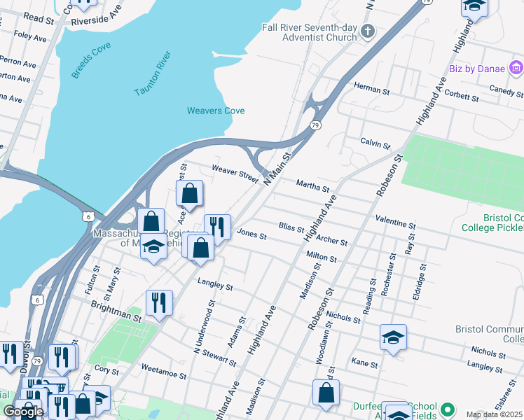Open the school marker at top right corner
524x420 pixels.
click(474, 7)
